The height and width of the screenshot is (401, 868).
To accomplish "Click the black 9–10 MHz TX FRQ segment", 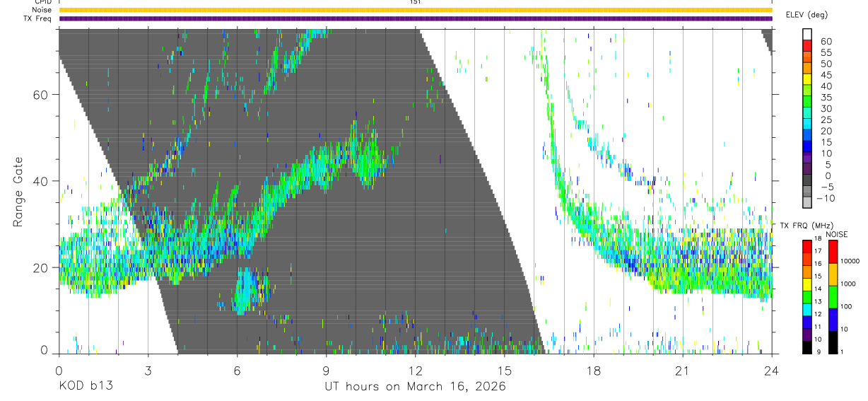I will click(807, 347).
